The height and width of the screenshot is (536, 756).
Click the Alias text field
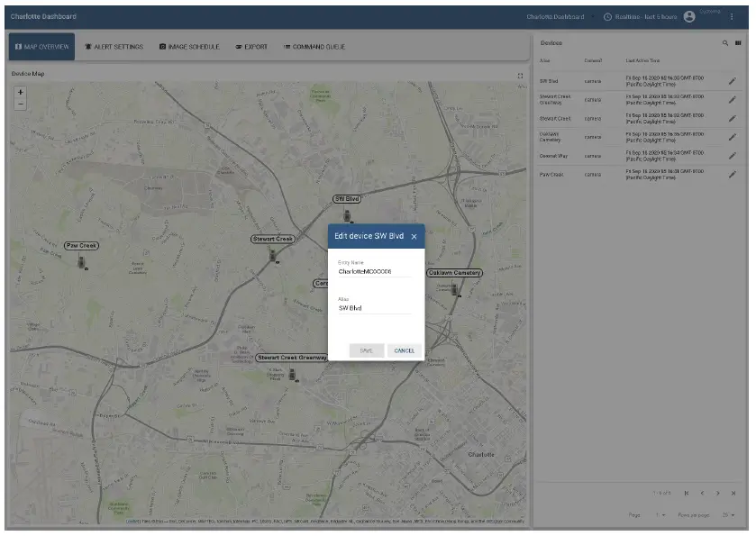click(373, 308)
